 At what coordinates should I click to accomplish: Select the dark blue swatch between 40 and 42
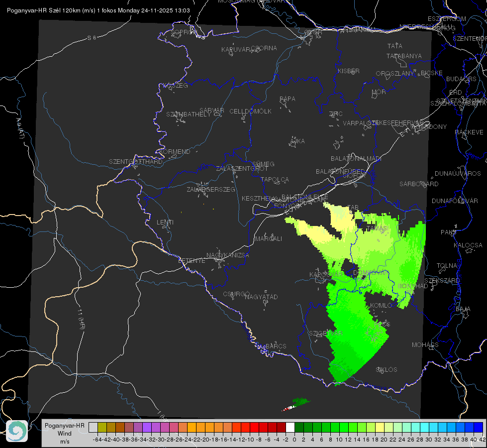(478, 427)
